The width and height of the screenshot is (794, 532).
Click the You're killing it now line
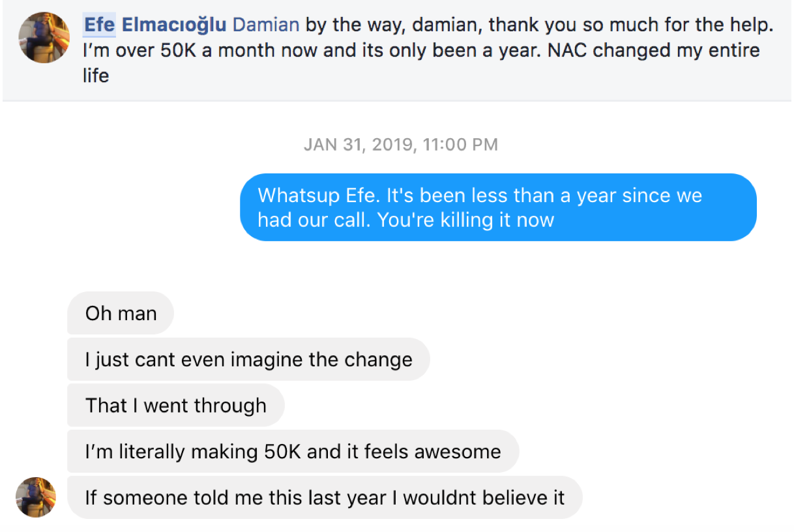click(465, 220)
